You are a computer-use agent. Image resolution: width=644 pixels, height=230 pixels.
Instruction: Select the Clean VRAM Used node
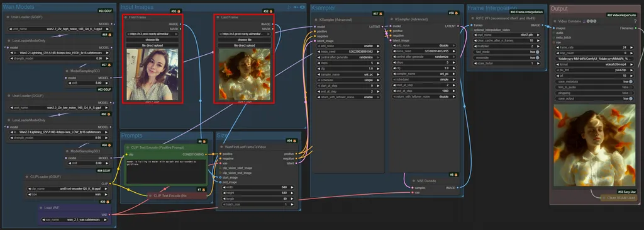pos(619,198)
